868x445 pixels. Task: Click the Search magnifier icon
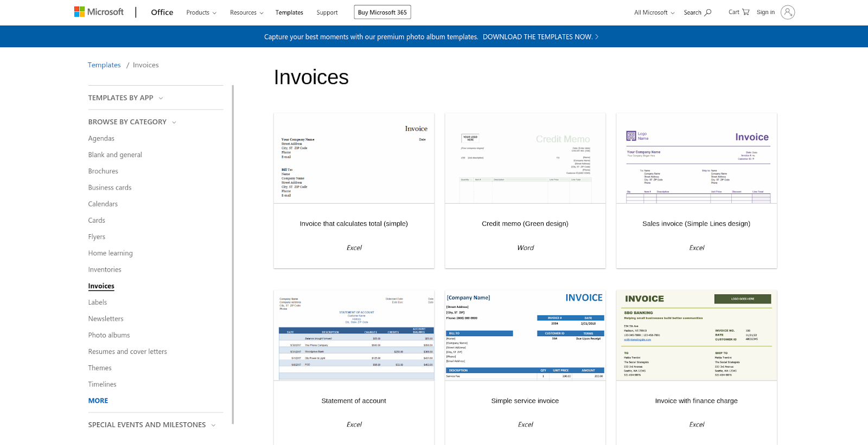(707, 12)
